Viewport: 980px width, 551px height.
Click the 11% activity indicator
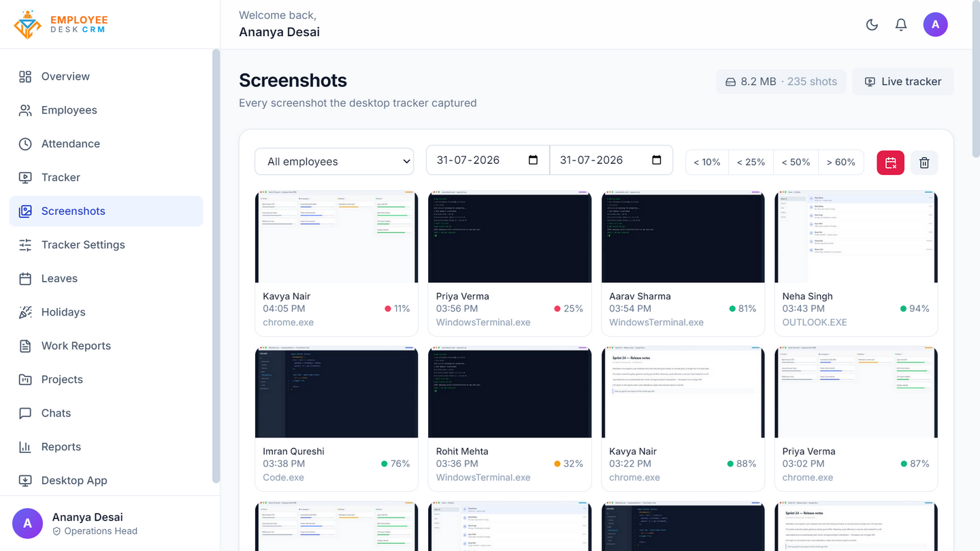pos(397,308)
